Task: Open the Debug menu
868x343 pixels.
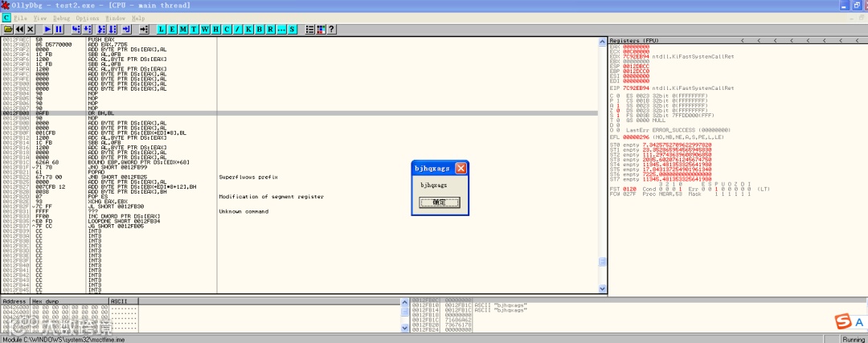Action: [61, 18]
